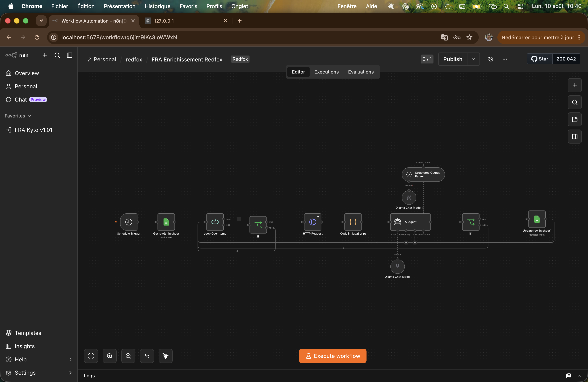Zoom in on the canvas
The height and width of the screenshot is (382, 588).
click(x=109, y=356)
